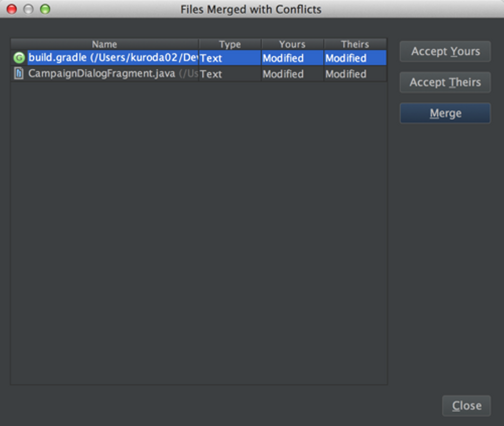Open the merge tool with the Merge button
The width and height of the screenshot is (504, 426).
click(445, 113)
